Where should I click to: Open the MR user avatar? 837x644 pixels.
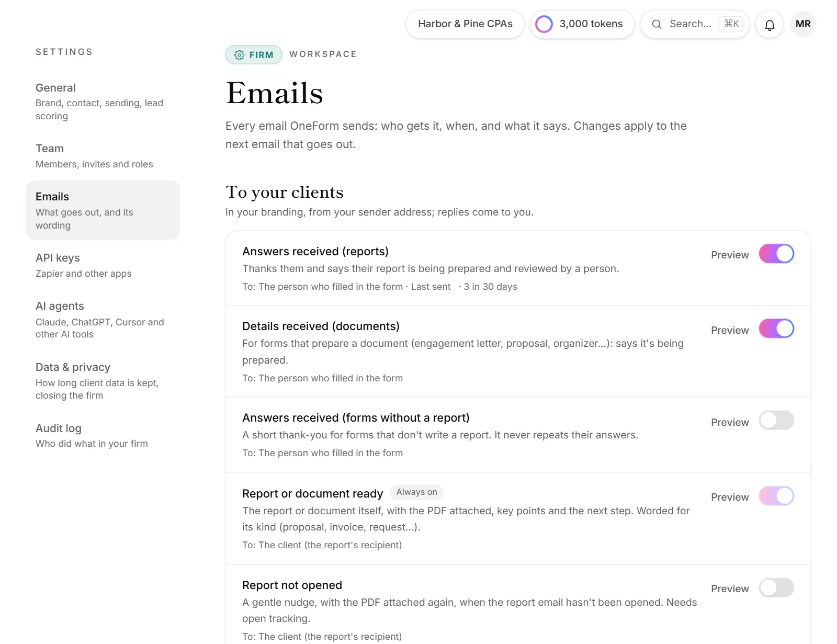803,24
